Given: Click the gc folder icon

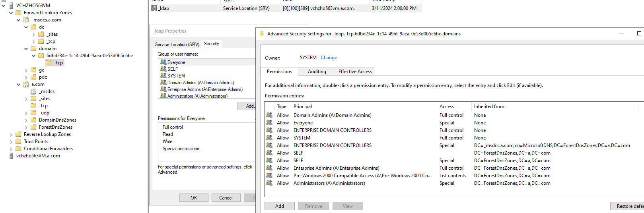Looking at the screenshot, I should pyautogui.click(x=33, y=70).
